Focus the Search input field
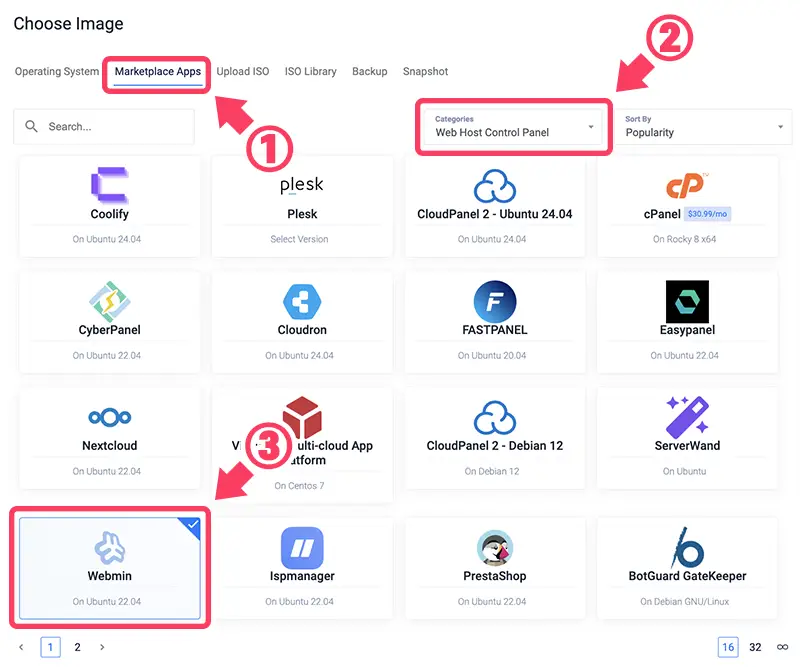Screen dimensions: 800x667 [x=104, y=127]
